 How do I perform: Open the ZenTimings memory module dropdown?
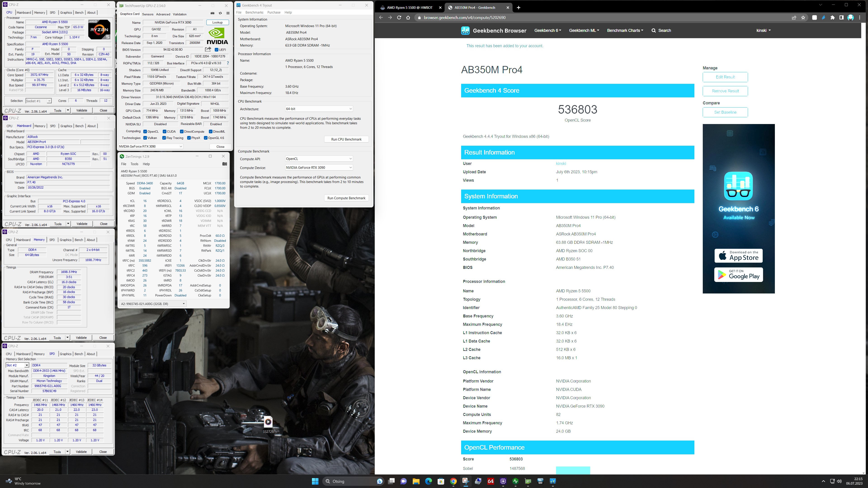coord(153,304)
